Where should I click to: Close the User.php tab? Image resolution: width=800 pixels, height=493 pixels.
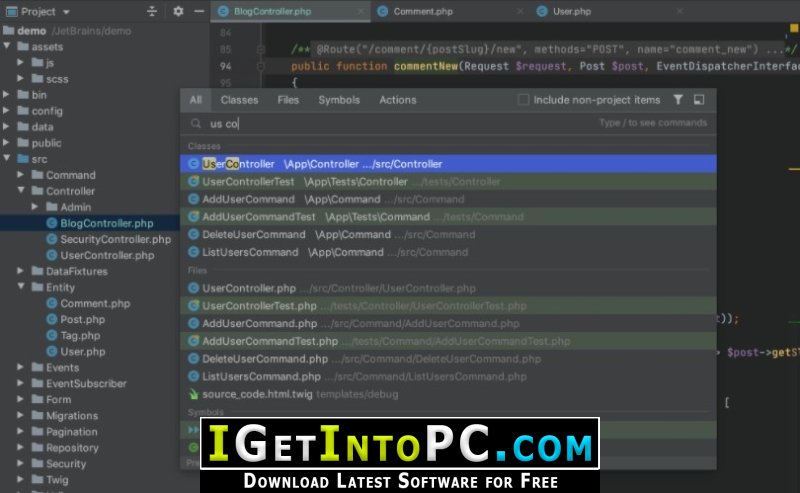(680, 11)
